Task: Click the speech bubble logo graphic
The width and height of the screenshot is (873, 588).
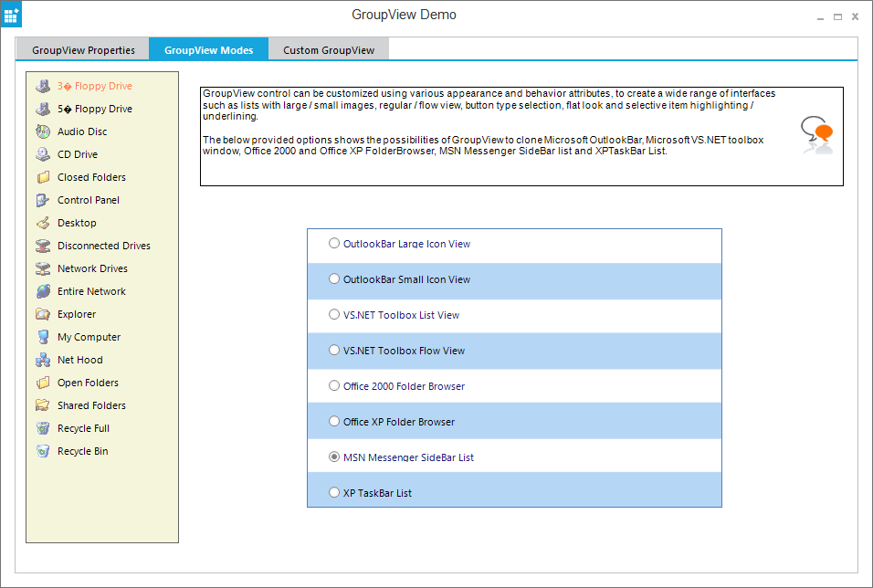Action: (815, 133)
